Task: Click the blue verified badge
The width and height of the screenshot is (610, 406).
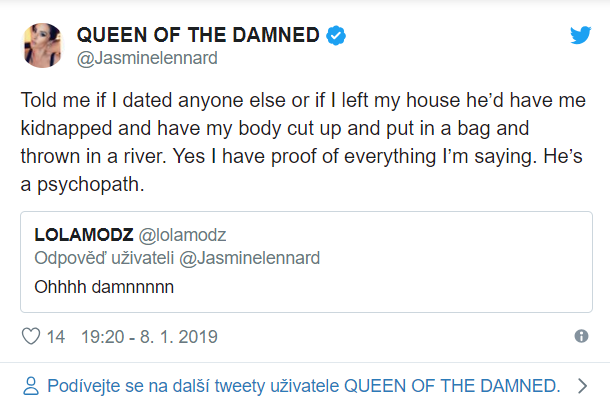Action: tap(336, 35)
